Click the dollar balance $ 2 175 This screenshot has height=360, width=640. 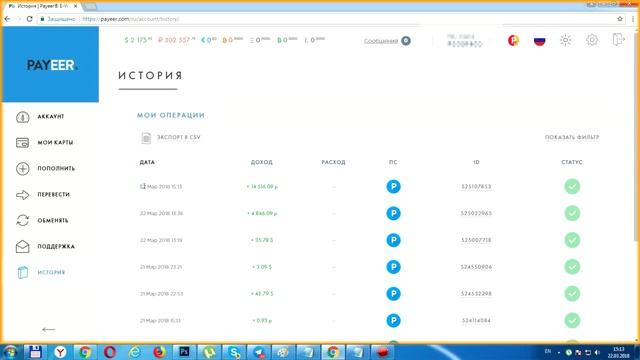[138, 40]
